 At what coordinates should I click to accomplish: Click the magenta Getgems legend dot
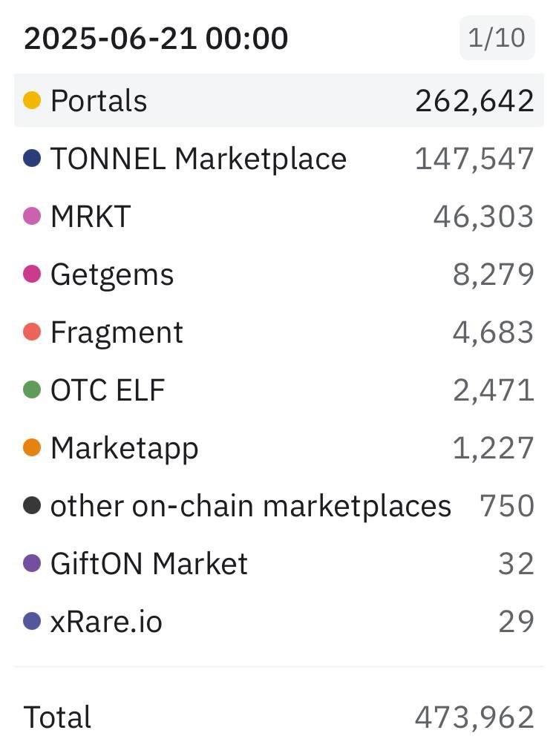[x=32, y=274]
